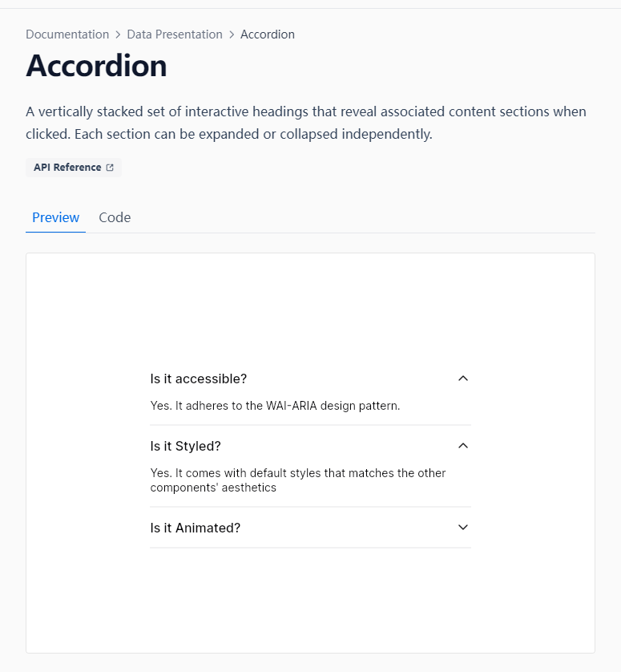Click the breadcrumb arrow after Documentation

[118, 34]
